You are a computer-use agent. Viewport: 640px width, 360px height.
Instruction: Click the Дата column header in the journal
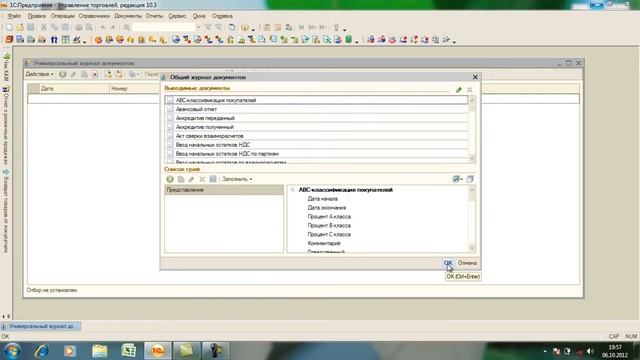(x=74, y=89)
